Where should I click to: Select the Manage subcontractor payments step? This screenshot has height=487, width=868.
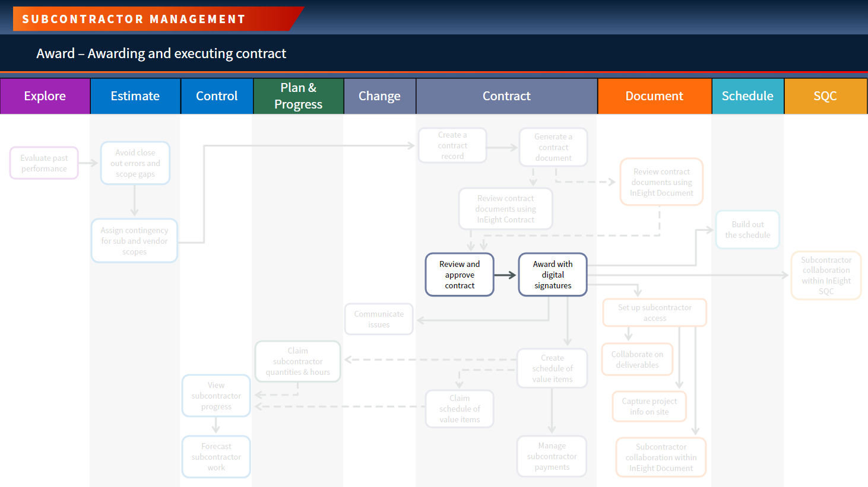[x=552, y=456]
